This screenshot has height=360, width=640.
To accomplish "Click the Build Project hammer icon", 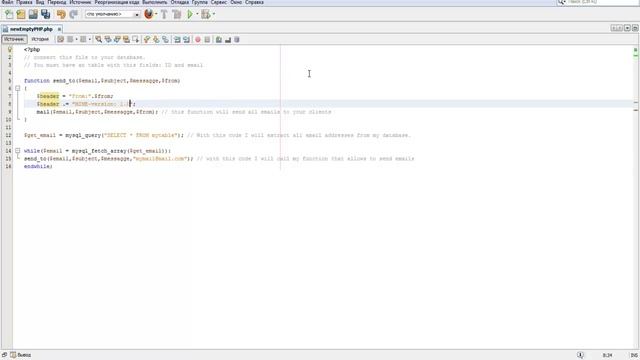I will [x=164, y=14].
